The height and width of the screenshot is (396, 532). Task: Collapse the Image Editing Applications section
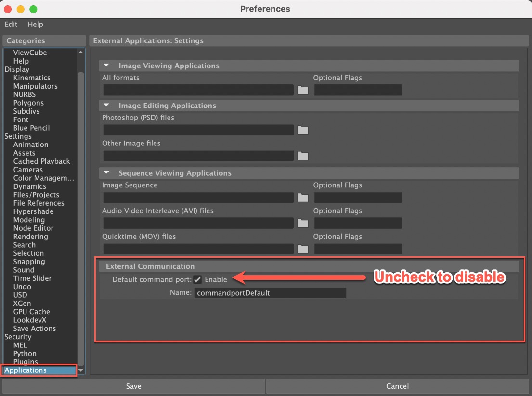point(106,106)
